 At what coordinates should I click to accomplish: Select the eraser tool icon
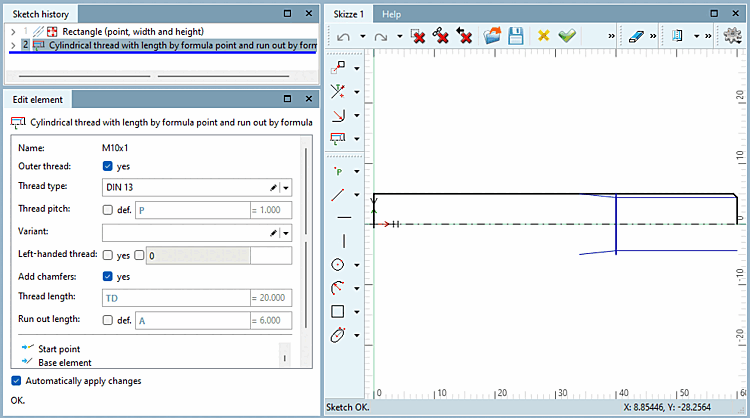(x=636, y=36)
